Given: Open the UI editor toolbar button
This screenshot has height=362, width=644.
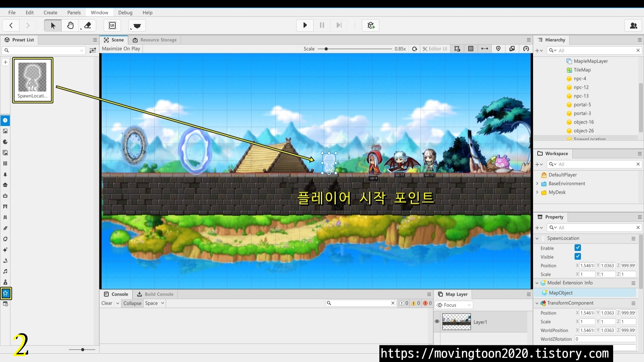Looking at the screenshot, I should 112,25.
